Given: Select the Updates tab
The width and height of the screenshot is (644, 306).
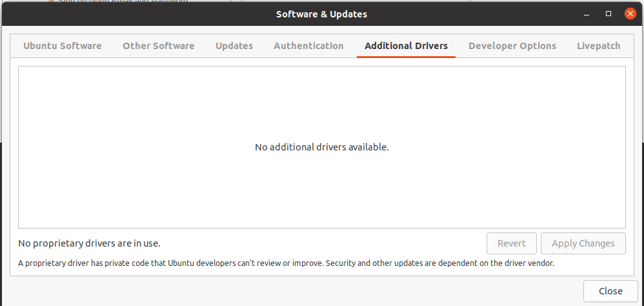Looking at the screenshot, I should (x=234, y=46).
